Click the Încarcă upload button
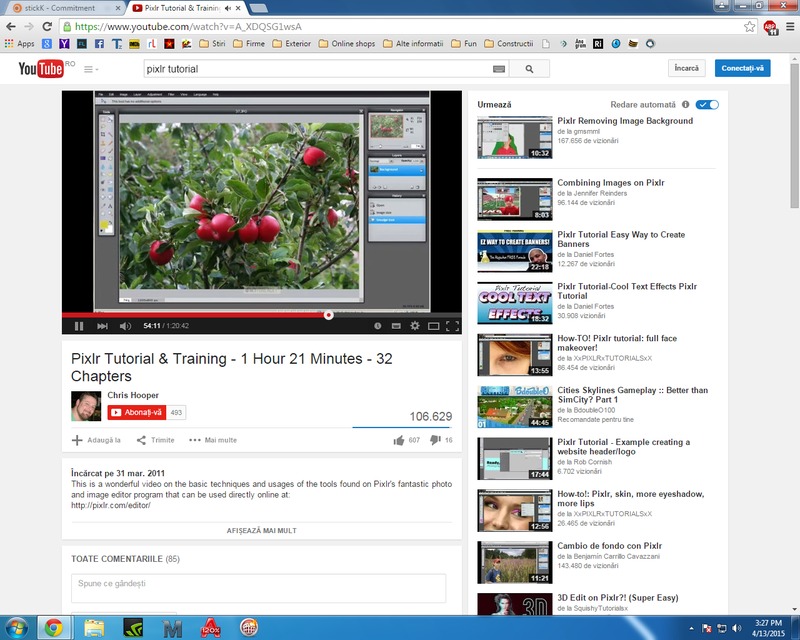 [687, 68]
